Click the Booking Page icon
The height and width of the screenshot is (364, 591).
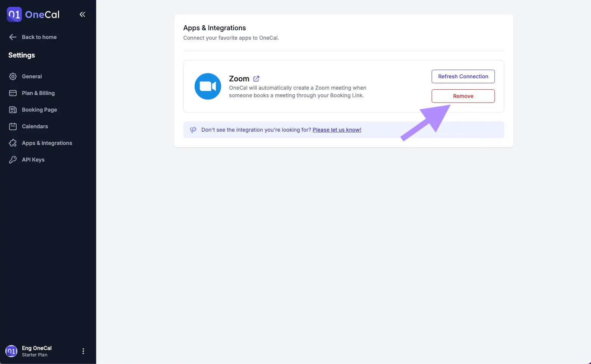tap(13, 110)
